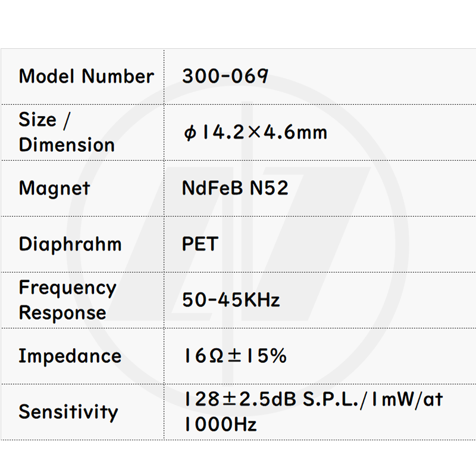
Task: Select the 16Ω±15% impedance value
Action: [235, 356]
